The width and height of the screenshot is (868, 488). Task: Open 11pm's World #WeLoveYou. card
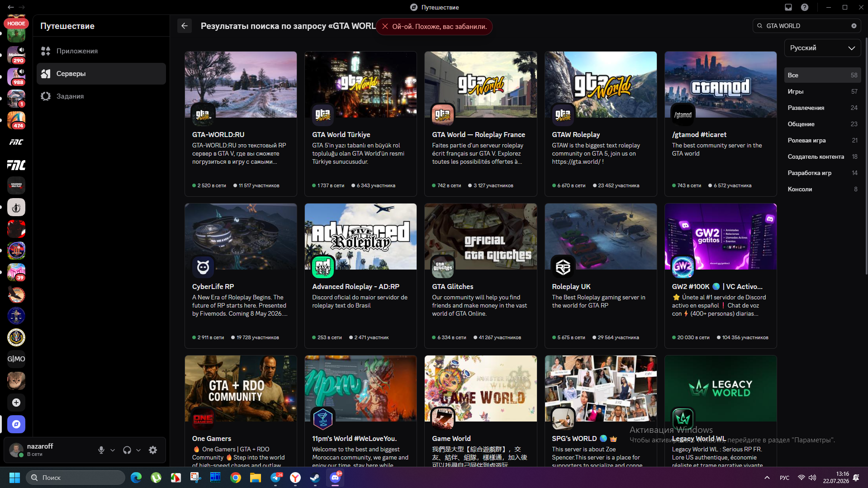coord(360,411)
